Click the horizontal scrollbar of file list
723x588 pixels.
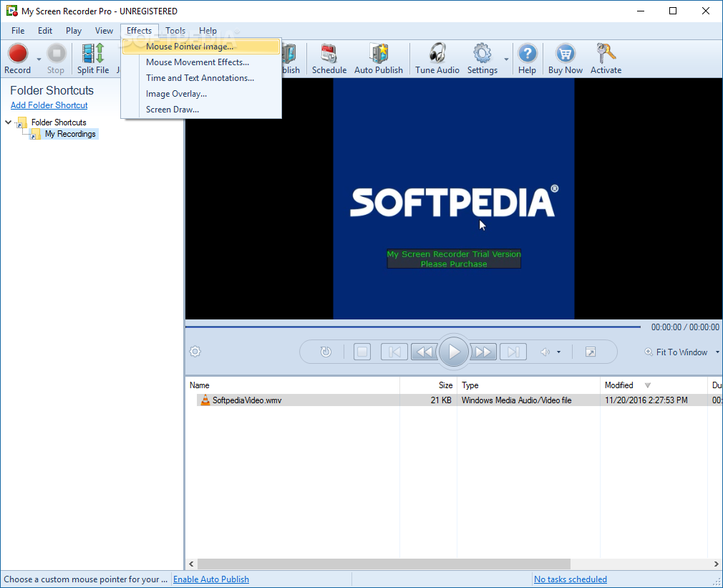click(384, 564)
